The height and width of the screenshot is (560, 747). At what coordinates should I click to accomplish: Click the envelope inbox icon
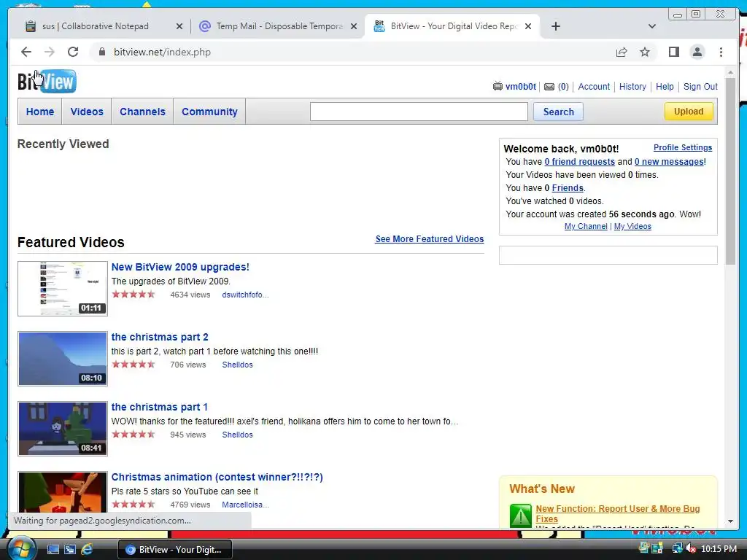pos(549,87)
